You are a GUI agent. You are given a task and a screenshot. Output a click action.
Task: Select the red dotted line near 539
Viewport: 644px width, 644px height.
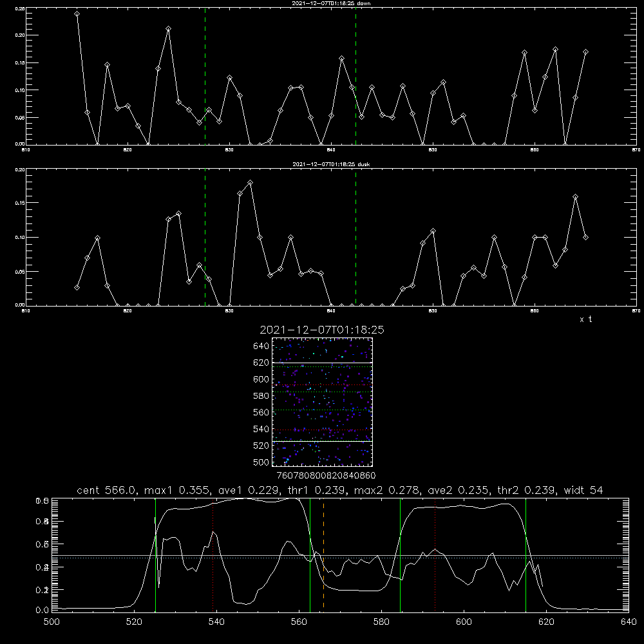213,556
